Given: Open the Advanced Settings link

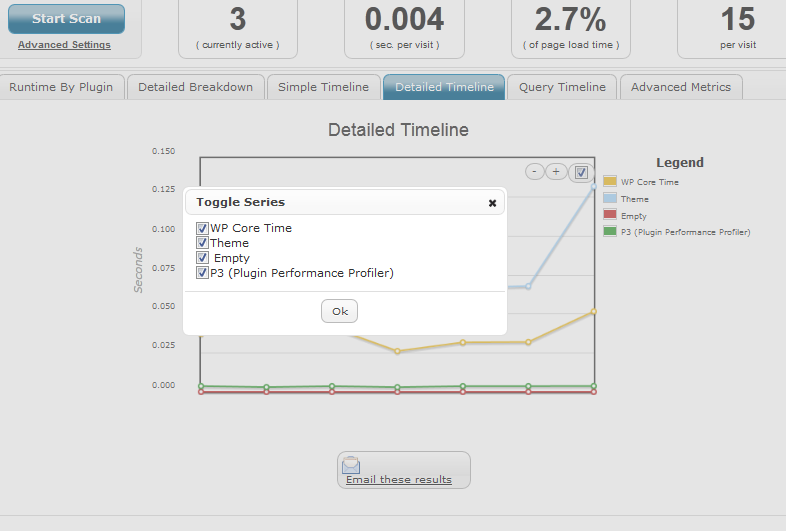Looking at the screenshot, I should coord(64,45).
